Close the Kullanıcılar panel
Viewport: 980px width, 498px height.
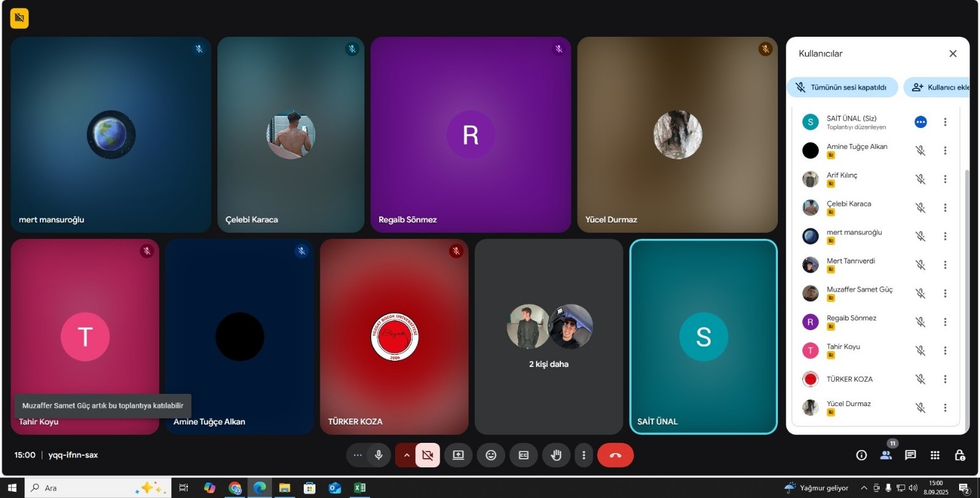point(952,54)
